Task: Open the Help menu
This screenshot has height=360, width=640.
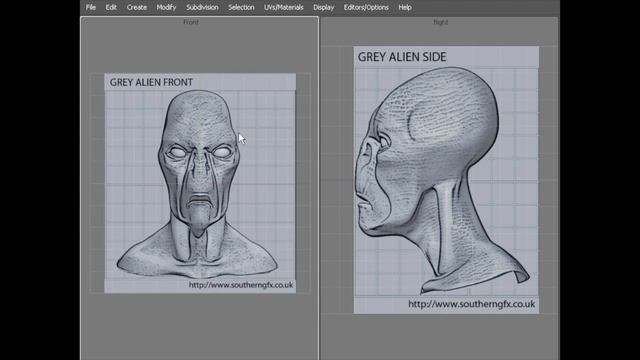Action: (x=405, y=7)
